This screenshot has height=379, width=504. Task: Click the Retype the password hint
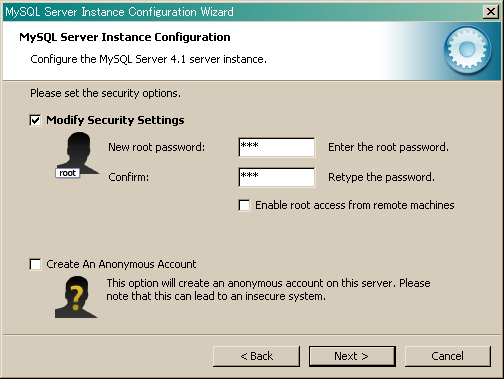(382, 177)
